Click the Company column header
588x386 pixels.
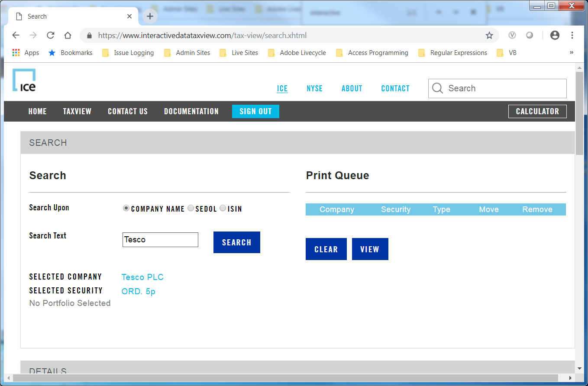click(x=337, y=209)
